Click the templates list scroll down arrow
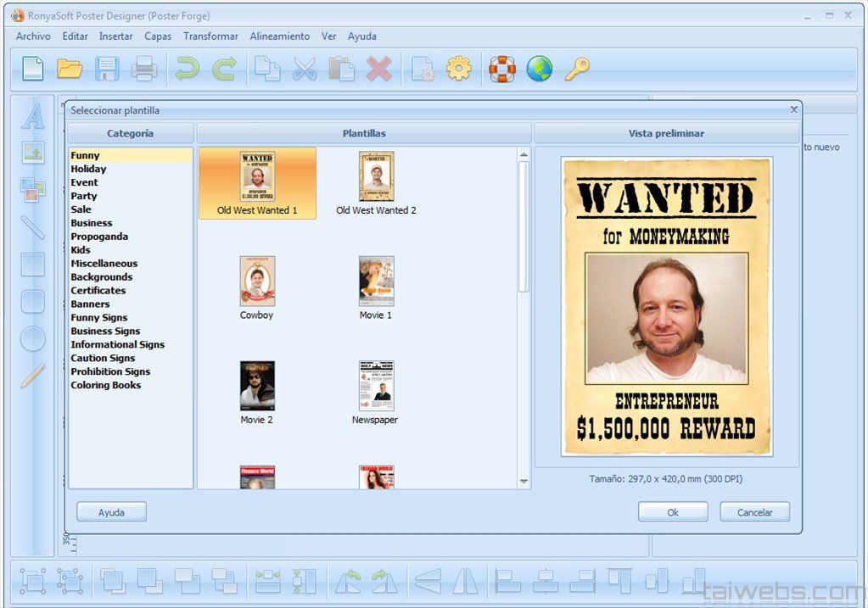 coord(524,482)
